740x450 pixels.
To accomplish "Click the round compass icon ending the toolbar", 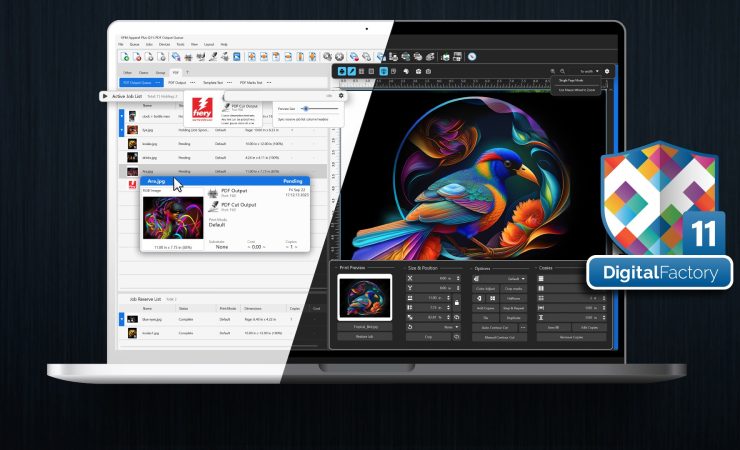I will pos(471,57).
